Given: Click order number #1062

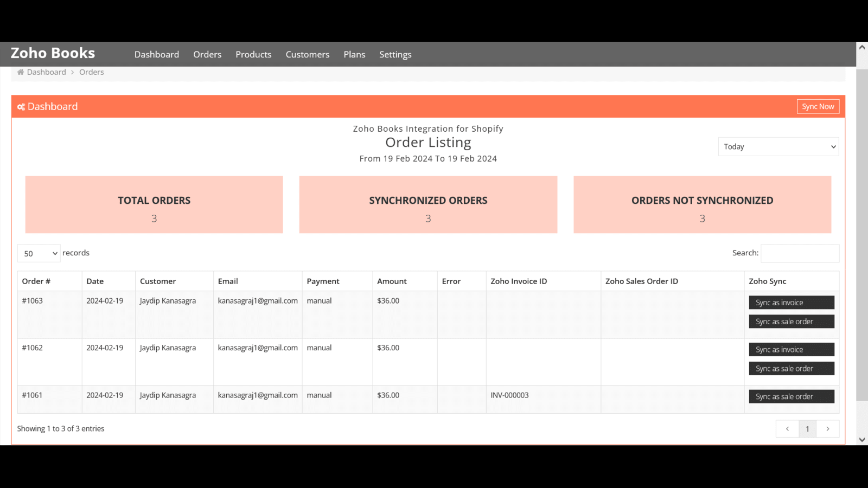Looking at the screenshot, I should [33, 348].
